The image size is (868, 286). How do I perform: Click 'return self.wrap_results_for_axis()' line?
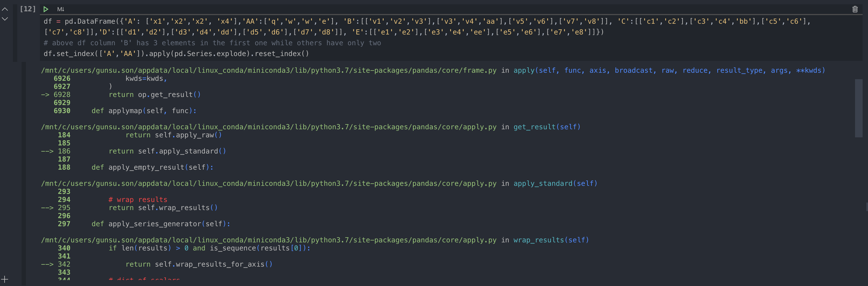click(199, 264)
